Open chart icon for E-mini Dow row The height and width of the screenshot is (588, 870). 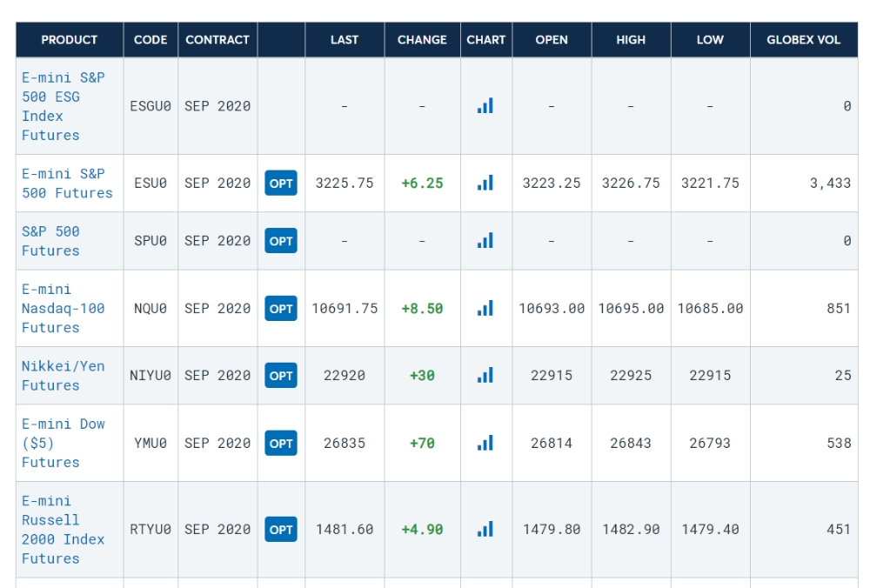(485, 444)
